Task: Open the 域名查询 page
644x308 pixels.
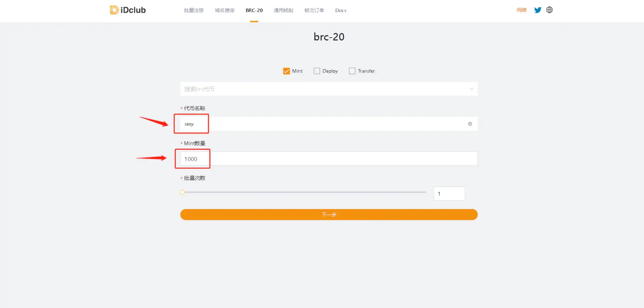Action: tap(224, 10)
